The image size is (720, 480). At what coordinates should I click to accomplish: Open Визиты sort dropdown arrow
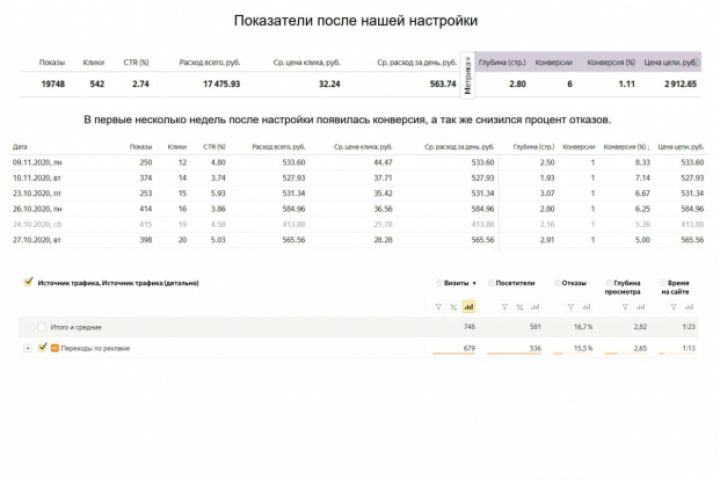click(474, 283)
